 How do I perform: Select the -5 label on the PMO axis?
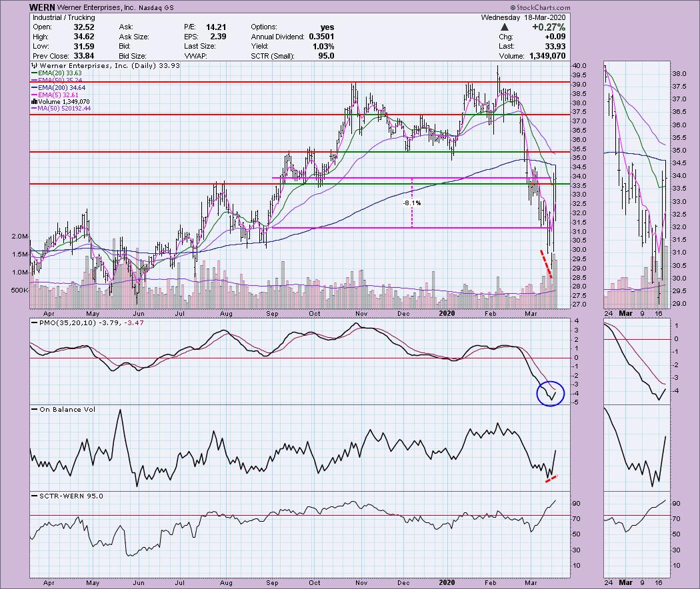[x=576, y=402]
